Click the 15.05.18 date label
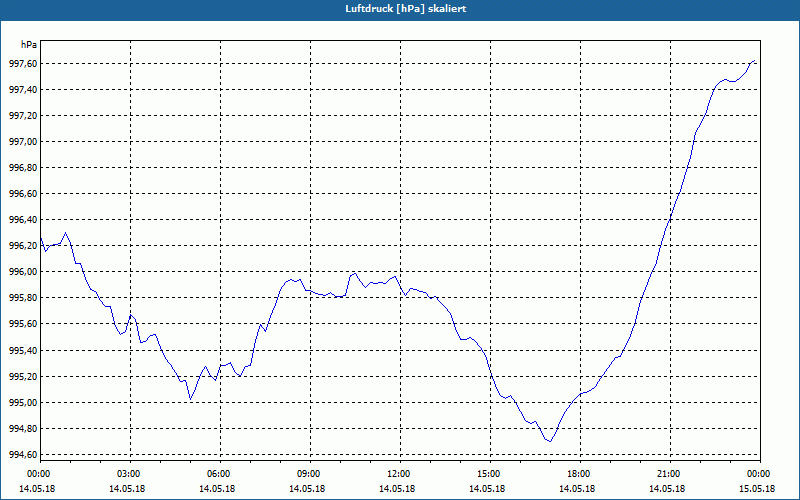800x500 pixels. coord(757,489)
